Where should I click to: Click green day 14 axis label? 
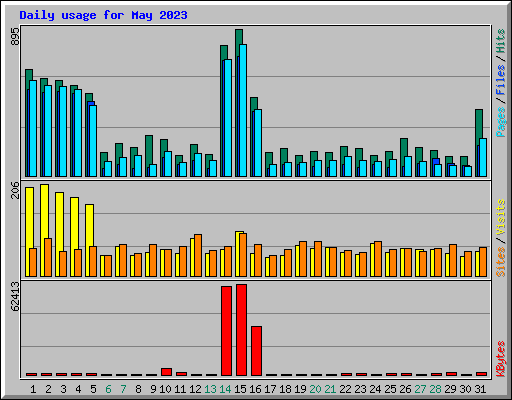[x=225, y=389]
